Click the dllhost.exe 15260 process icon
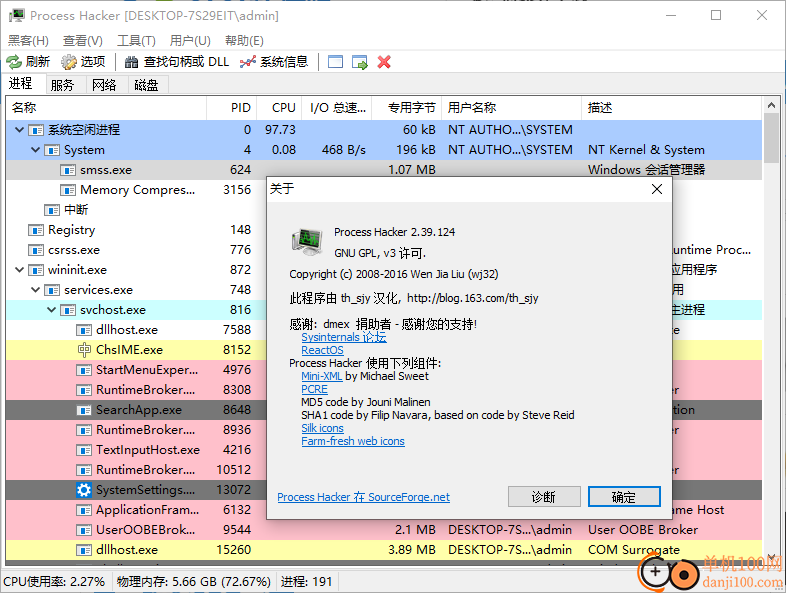Viewport: 786px width, 593px height. [84, 550]
